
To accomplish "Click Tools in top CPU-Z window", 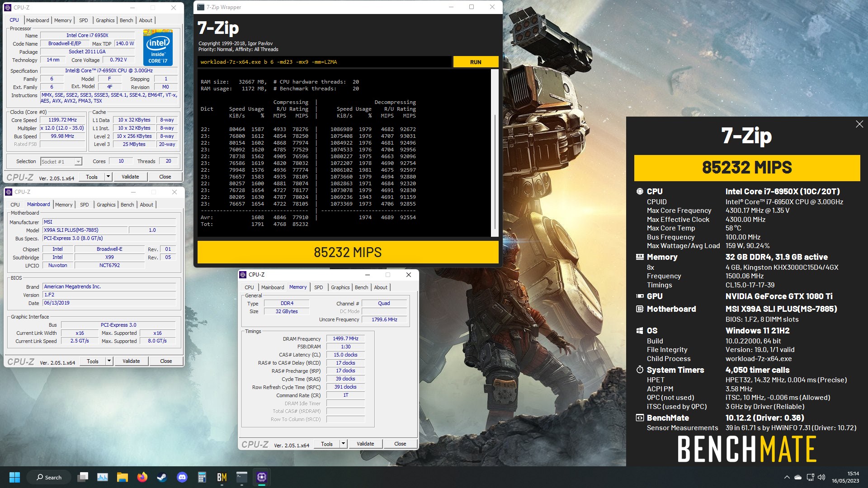I will point(92,177).
